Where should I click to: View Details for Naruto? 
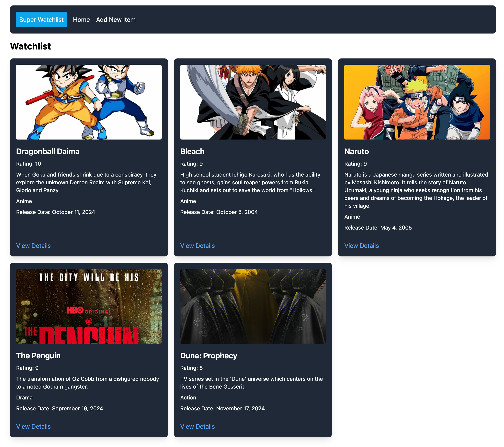361,246
